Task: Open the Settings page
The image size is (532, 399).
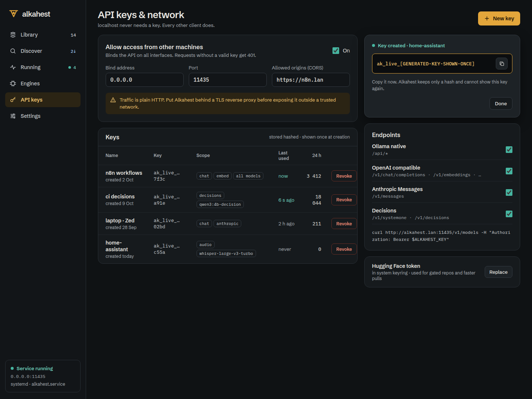Action: 43,116
